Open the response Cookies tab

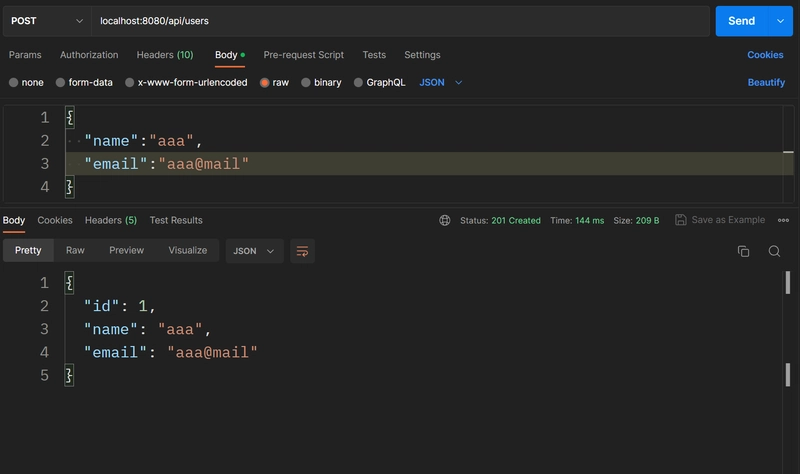[x=55, y=220]
